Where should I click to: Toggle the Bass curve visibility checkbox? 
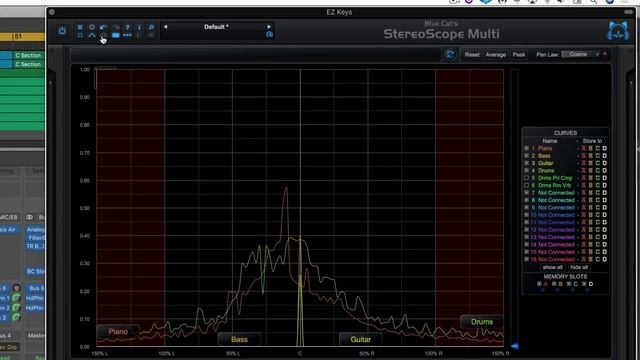click(x=527, y=156)
